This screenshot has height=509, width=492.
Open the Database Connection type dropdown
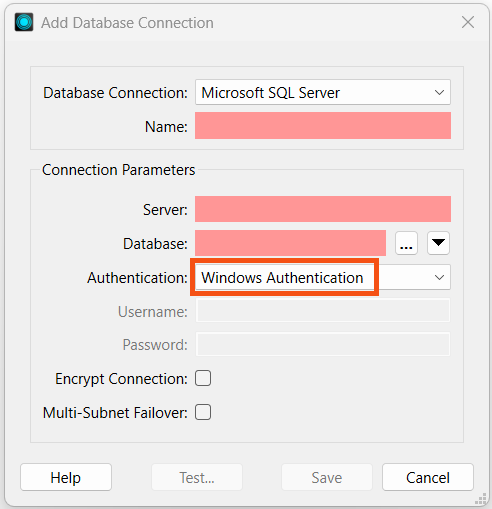323,92
